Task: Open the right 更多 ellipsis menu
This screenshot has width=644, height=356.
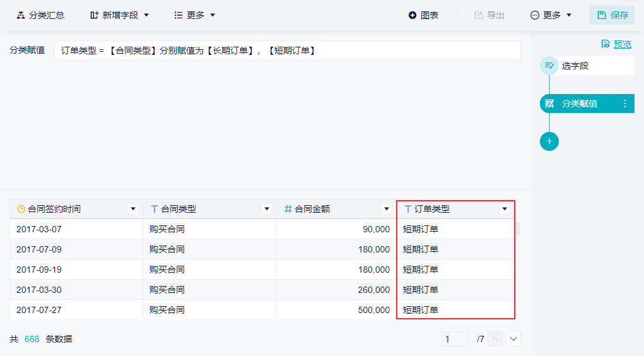Action: [551, 15]
